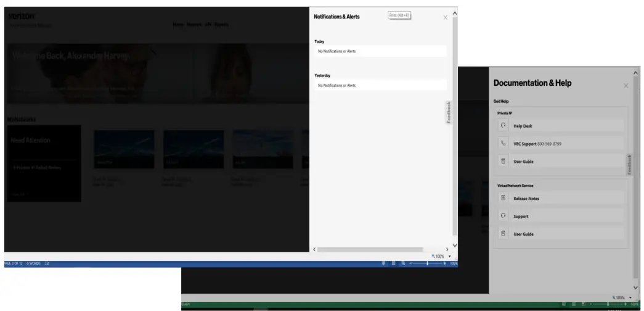This screenshot has height=311, width=644.
Task: Click the My Networks heading
Action: click(x=22, y=119)
